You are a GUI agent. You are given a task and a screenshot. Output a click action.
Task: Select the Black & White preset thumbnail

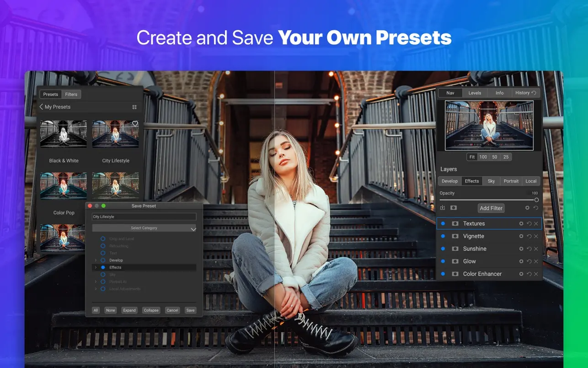(x=64, y=134)
